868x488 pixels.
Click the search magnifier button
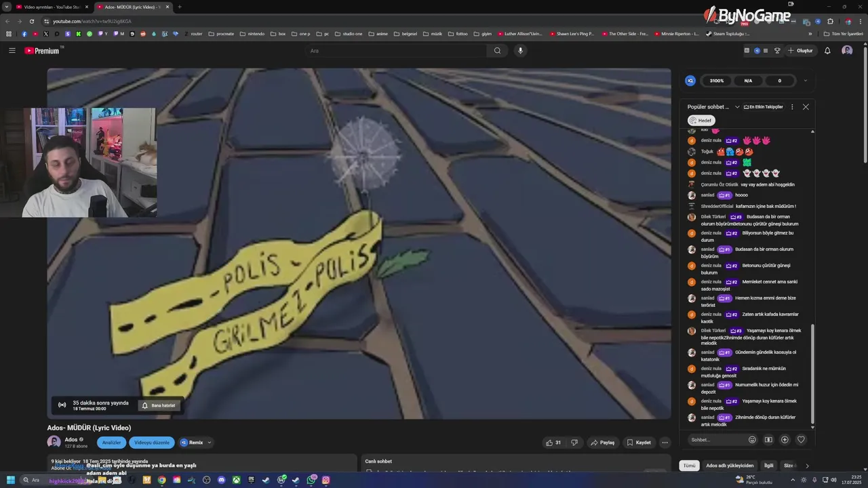tap(497, 51)
